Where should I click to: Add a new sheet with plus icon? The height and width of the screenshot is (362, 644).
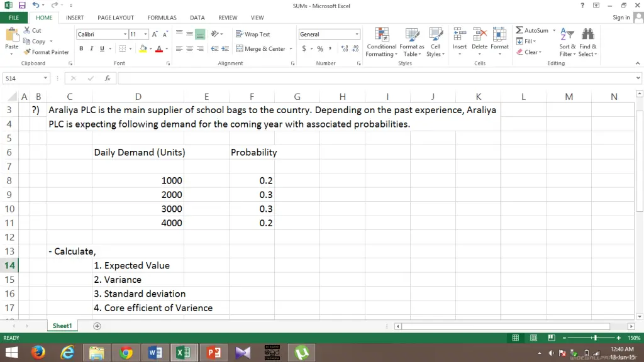tap(97, 326)
